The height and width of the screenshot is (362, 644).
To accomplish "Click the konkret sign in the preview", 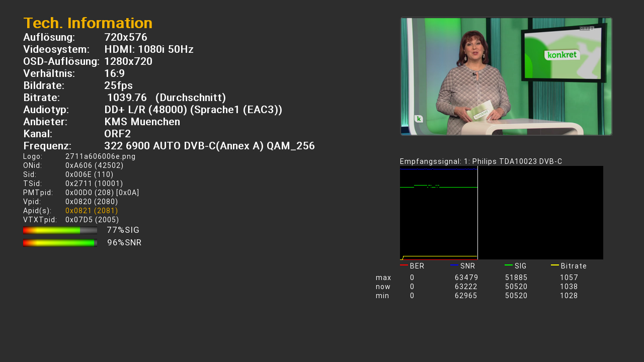I will click(561, 55).
